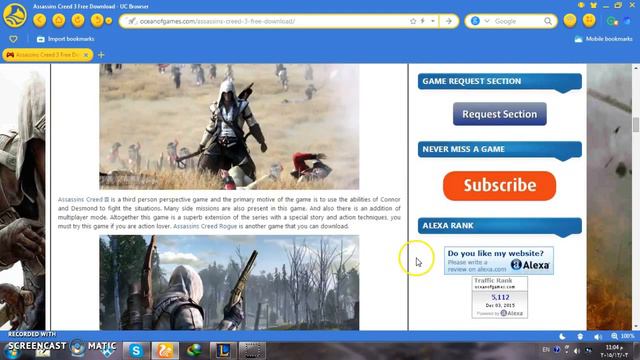Open Skype from the taskbar
The image size is (640, 360).
pos(136,351)
